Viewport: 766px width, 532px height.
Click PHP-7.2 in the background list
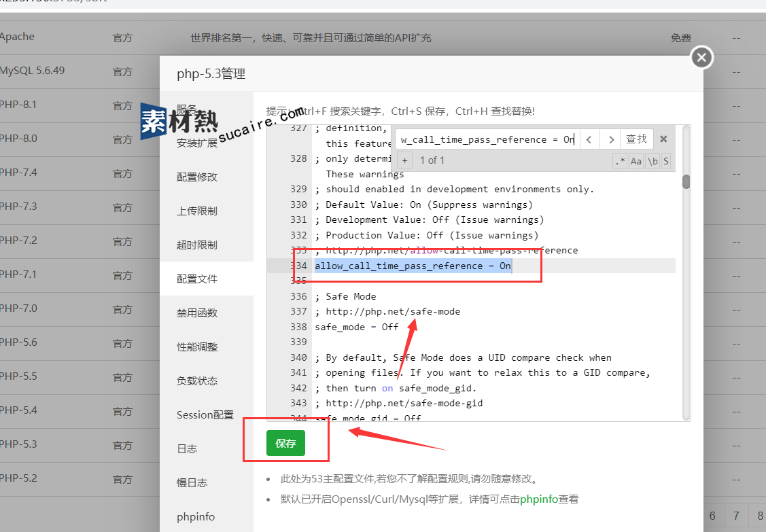click(18, 241)
